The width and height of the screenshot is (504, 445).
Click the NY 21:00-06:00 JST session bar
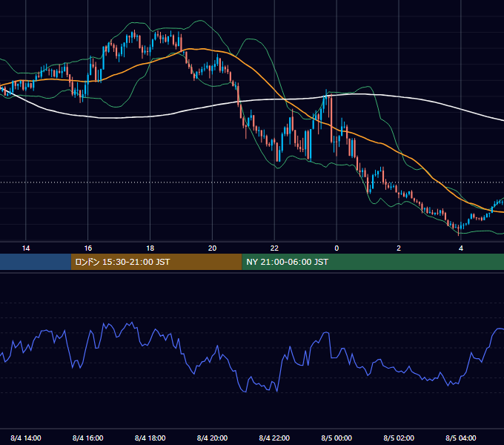point(373,262)
